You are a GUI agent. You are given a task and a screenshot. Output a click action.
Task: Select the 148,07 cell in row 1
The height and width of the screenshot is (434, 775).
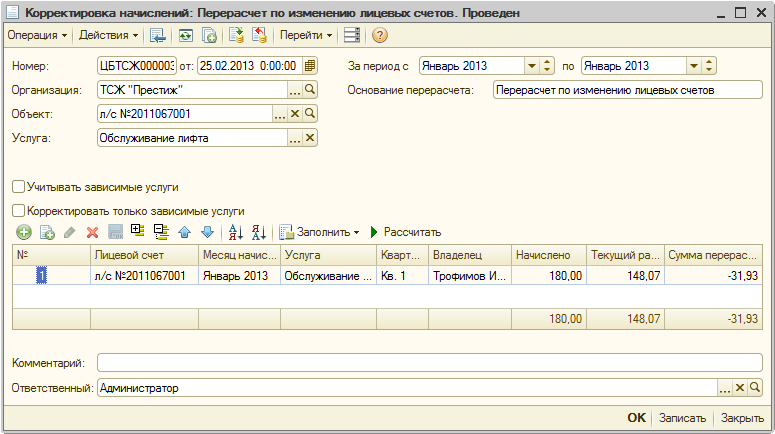pyautogui.click(x=625, y=276)
